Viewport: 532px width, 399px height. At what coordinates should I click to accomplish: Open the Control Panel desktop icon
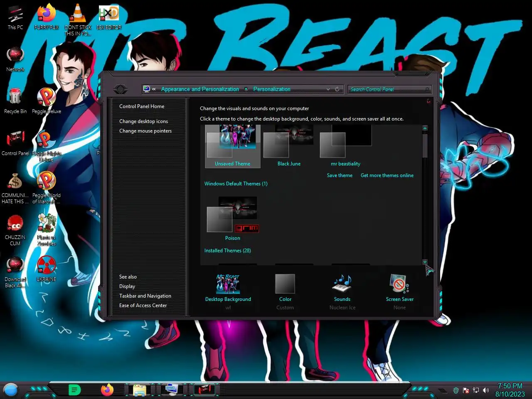click(15, 143)
